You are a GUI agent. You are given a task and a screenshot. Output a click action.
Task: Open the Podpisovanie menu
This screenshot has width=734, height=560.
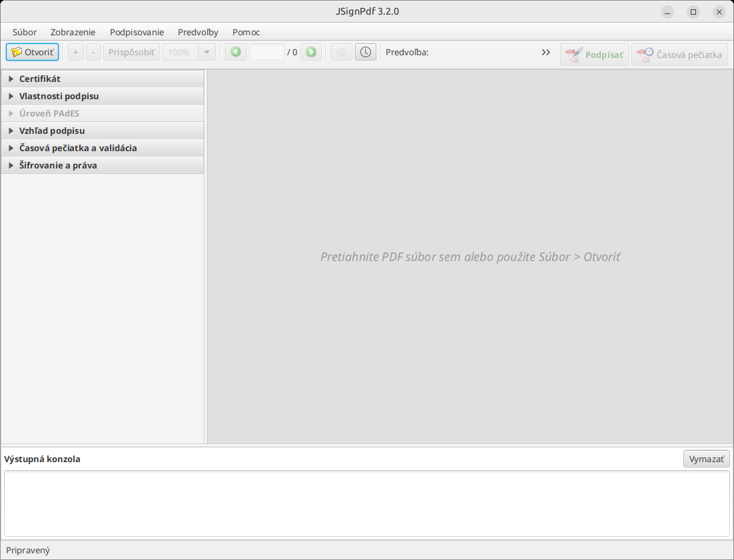137,32
